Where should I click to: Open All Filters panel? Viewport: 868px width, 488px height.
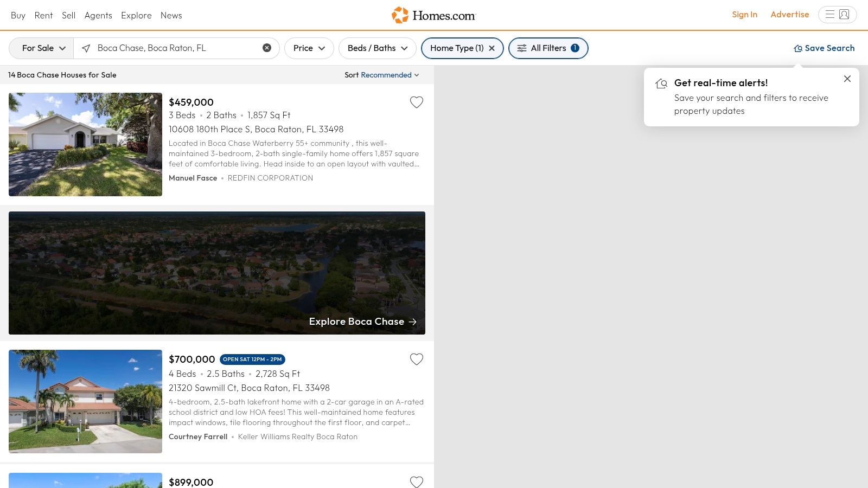click(x=548, y=48)
